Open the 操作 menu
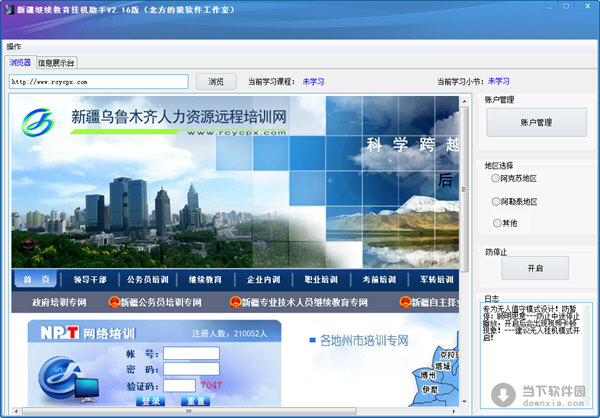 (x=14, y=47)
